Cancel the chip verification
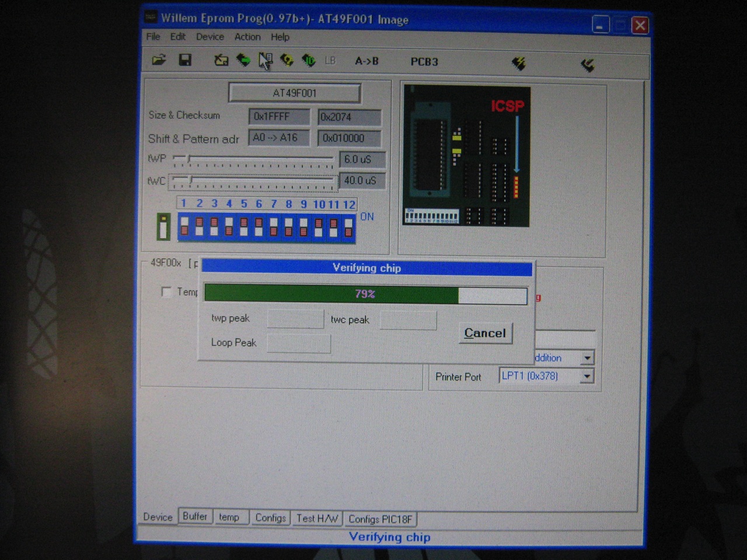The height and width of the screenshot is (560, 747). click(x=485, y=333)
